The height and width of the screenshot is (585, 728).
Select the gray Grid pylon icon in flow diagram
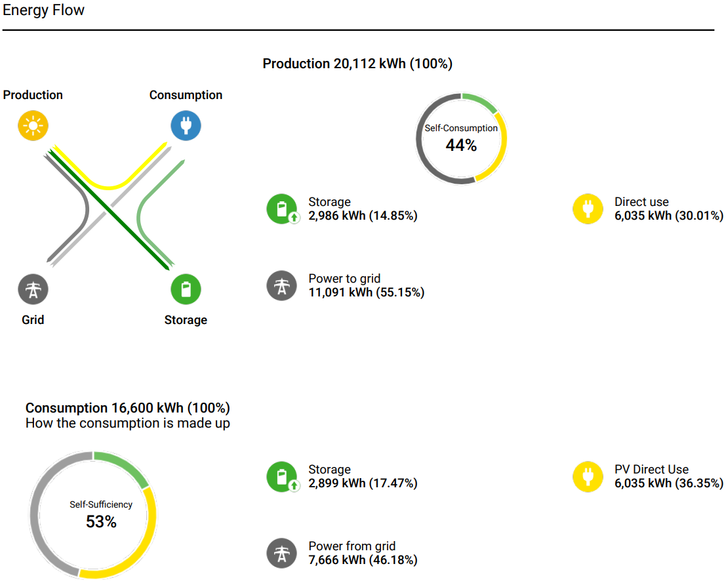(x=33, y=289)
